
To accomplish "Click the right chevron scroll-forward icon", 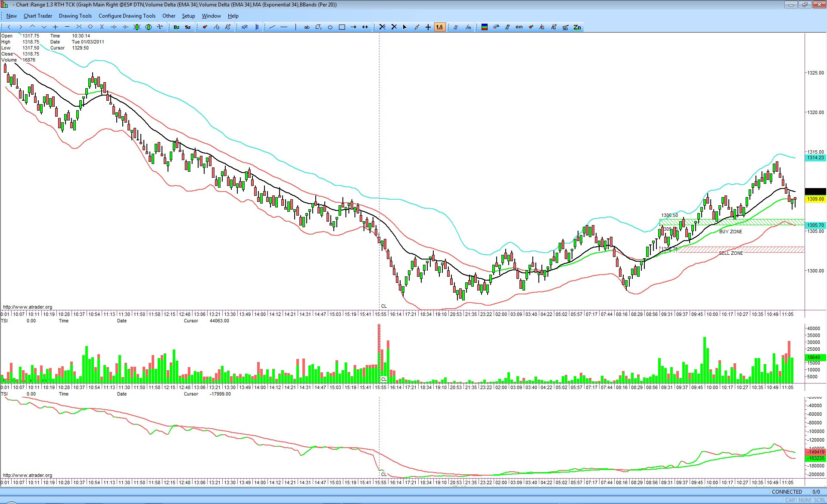I will click(x=20, y=27).
